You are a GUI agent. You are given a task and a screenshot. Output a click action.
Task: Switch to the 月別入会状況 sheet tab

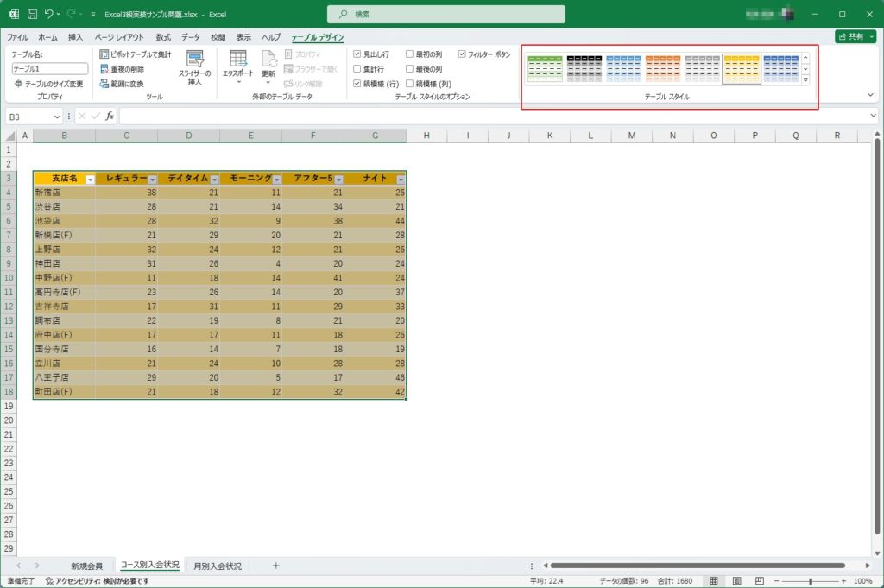coord(218,566)
